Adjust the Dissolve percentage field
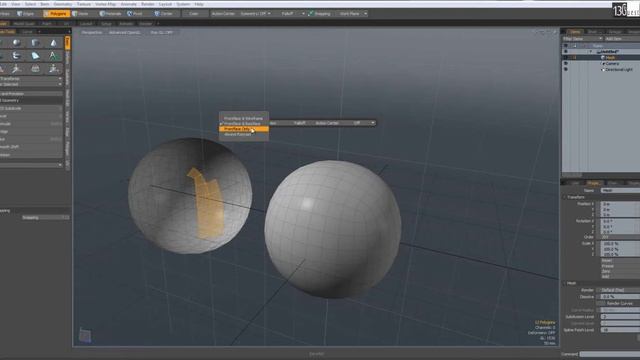Viewport: 640px width, 360px height. pos(620,297)
